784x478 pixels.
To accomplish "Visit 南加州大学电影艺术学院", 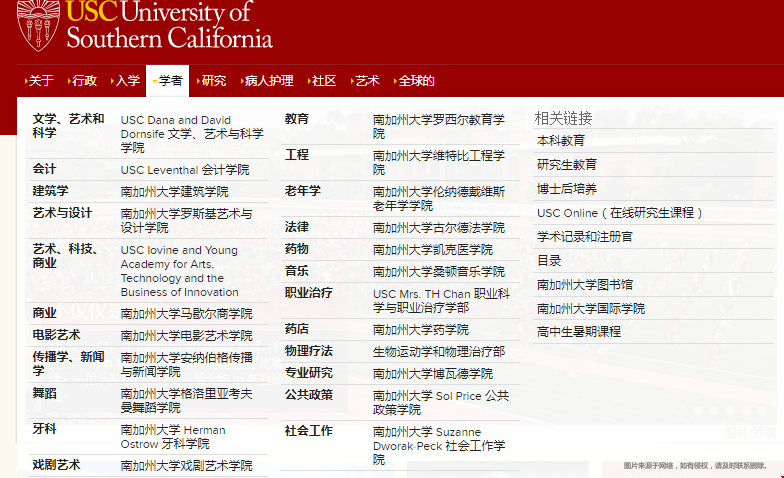I will pos(186,336).
